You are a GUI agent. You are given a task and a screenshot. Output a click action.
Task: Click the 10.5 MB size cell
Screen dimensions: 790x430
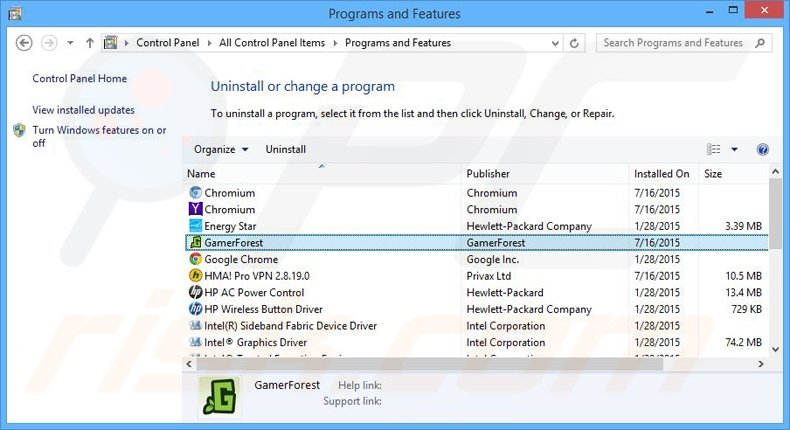click(x=744, y=276)
